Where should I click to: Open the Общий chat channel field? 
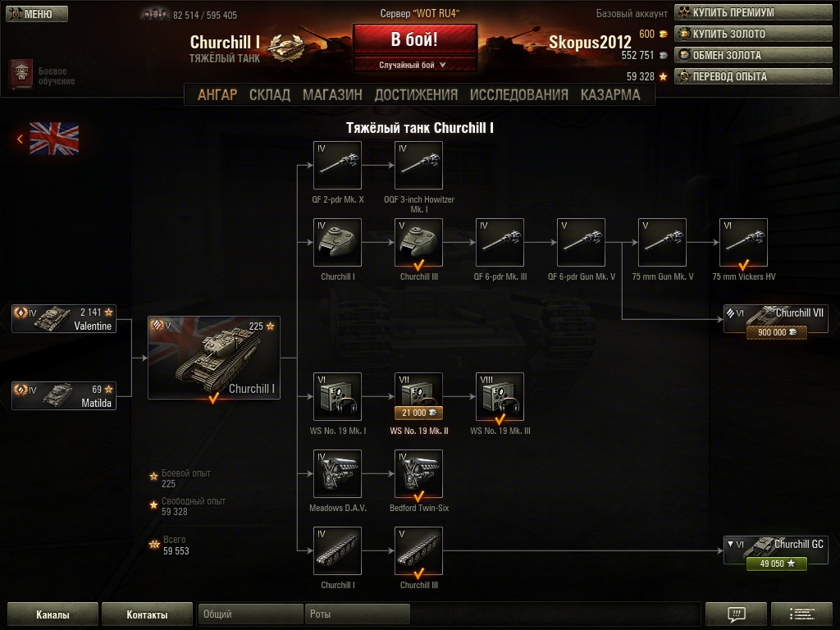tap(250, 614)
